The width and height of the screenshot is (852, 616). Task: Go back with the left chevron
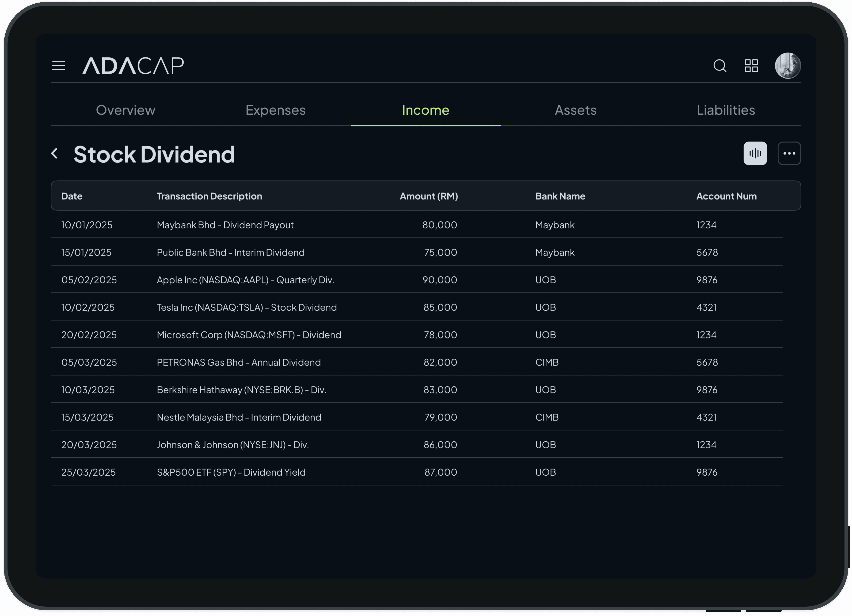pyautogui.click(x=55, y=153)
